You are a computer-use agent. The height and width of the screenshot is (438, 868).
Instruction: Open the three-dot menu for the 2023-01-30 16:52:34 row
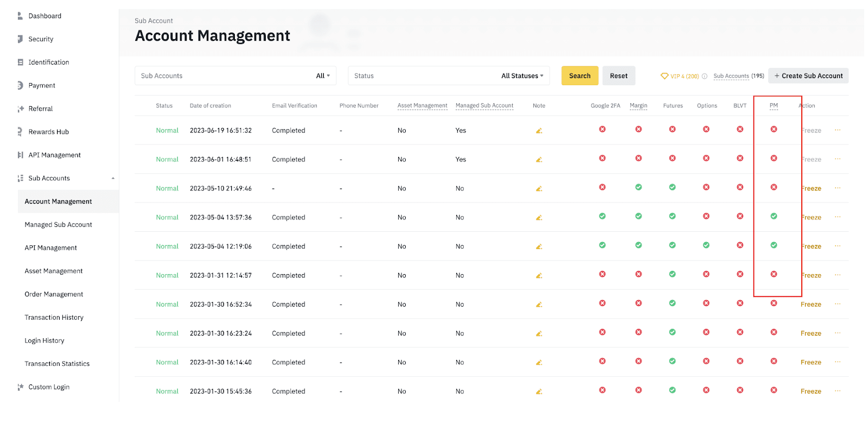pyautogui.click(x=838, y=304)
